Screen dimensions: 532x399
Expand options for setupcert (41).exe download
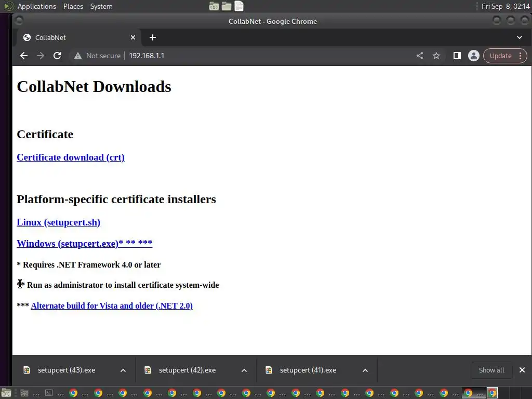click(365, 370)
